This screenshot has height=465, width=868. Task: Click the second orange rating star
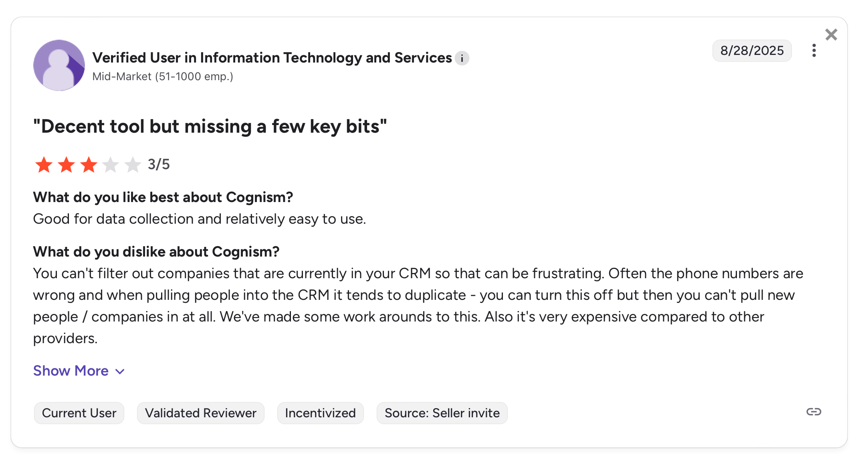66,165
